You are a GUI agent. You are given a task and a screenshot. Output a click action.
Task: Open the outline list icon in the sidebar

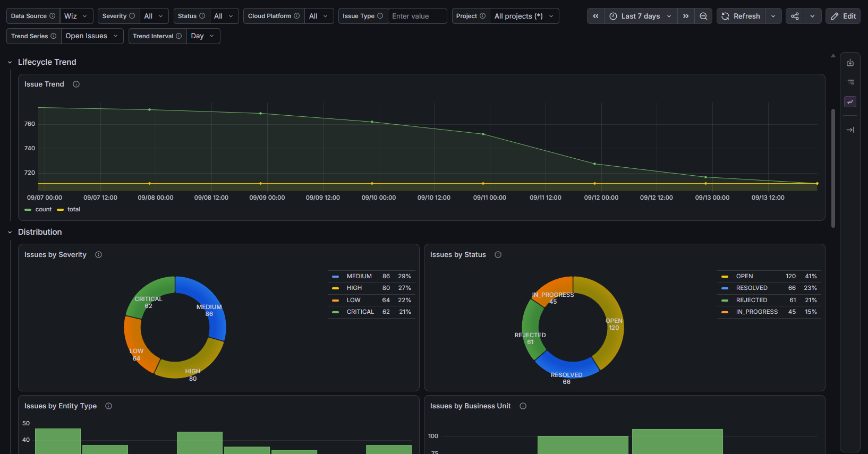tap(850, 82)
